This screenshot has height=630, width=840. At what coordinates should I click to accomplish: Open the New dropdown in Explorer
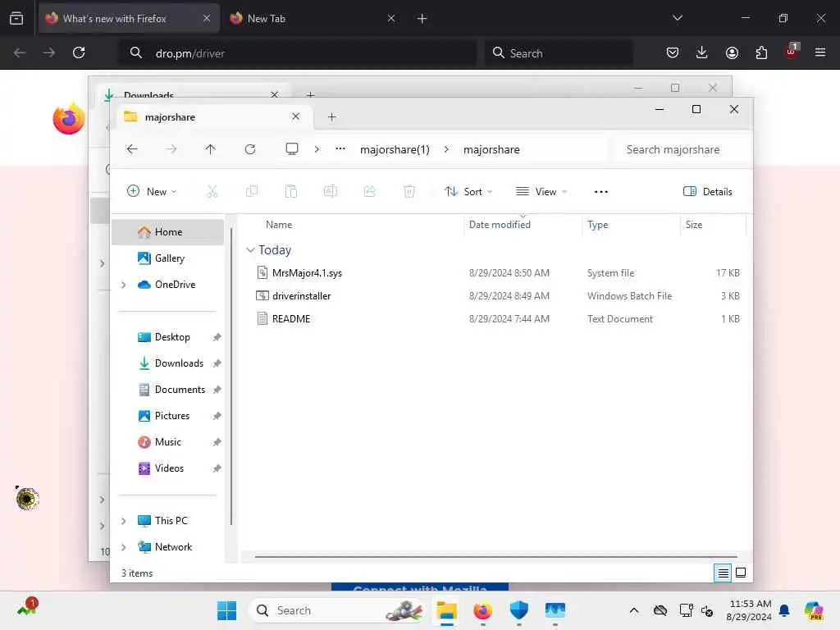point(152,191)
